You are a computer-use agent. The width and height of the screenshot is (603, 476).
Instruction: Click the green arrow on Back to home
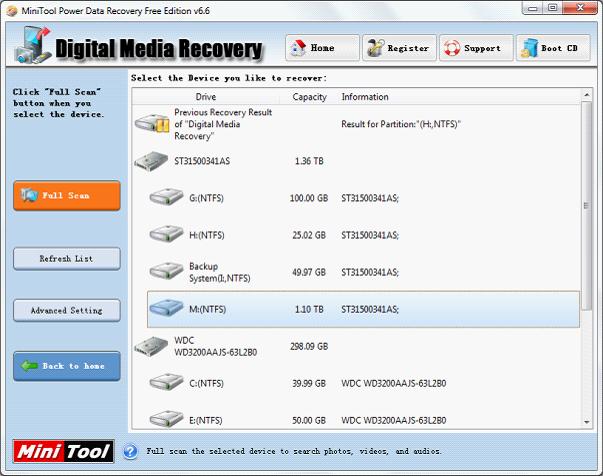pyautogui.click(x=29, y=366)
